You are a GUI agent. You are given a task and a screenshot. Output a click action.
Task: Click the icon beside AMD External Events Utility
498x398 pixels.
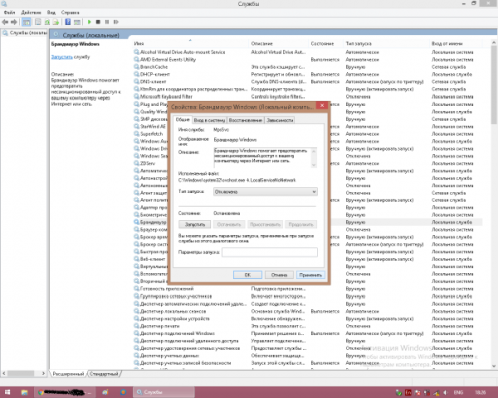[136, 59]
